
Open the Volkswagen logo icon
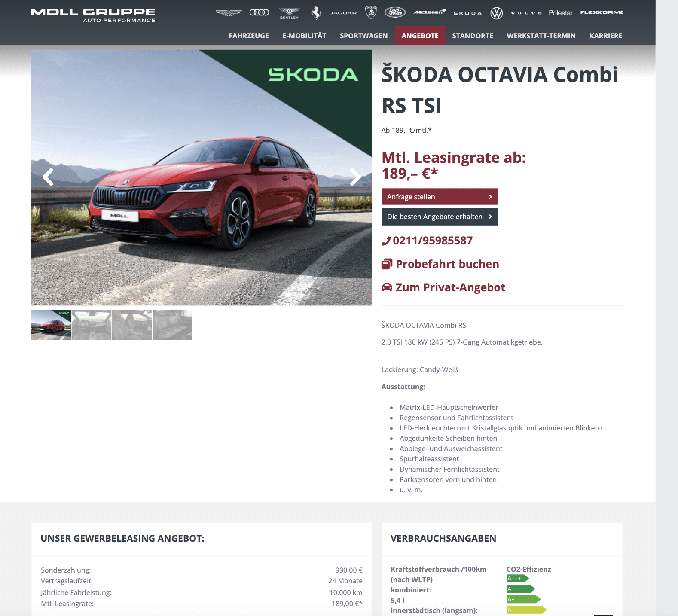coord(496,13)
